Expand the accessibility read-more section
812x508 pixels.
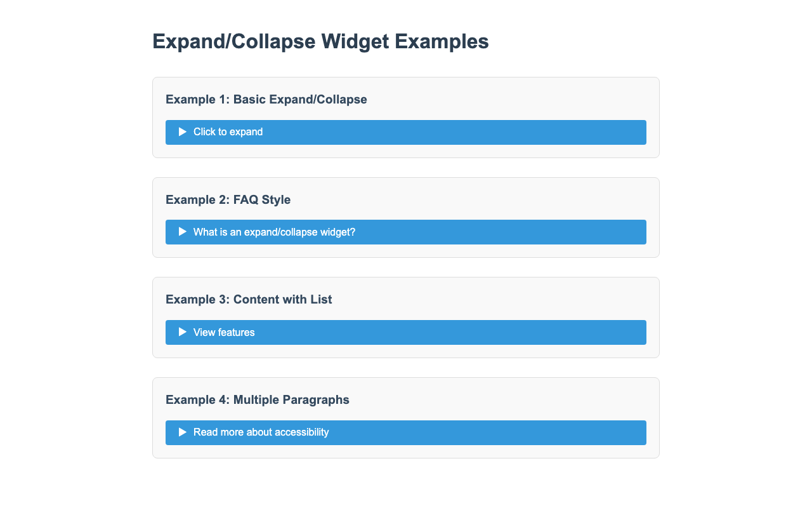[x=406, y=432]
